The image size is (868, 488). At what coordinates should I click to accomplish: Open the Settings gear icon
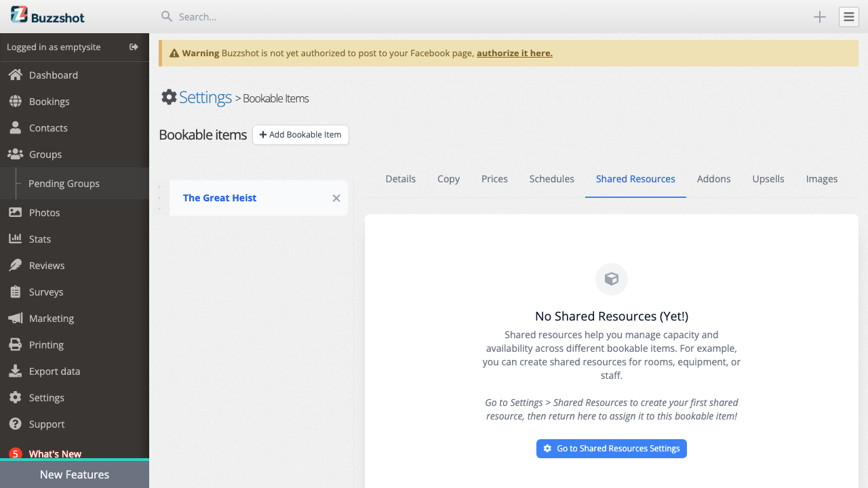15,397
